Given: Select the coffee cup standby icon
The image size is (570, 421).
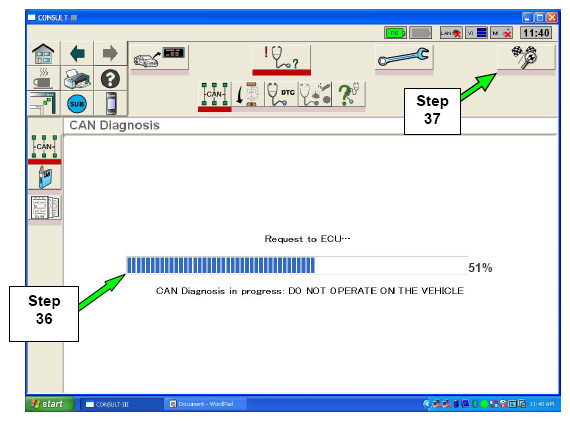Looking at the screenshot, I should 43,79.
